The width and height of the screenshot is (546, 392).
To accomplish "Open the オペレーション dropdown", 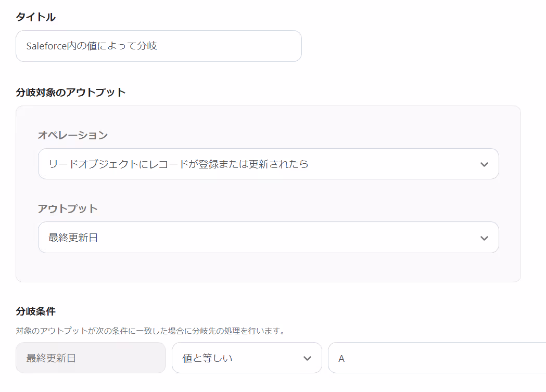I will (x=268, y=164).
